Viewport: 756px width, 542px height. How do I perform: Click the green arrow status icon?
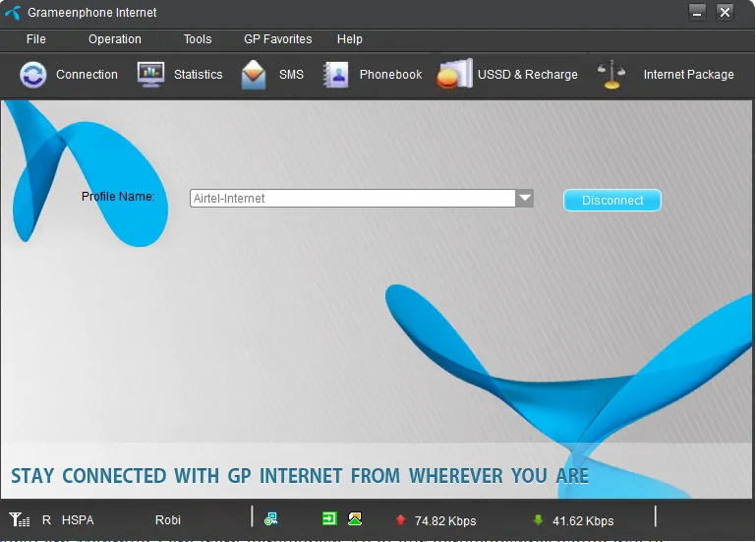pyautogui.click(x=329, y=518)
